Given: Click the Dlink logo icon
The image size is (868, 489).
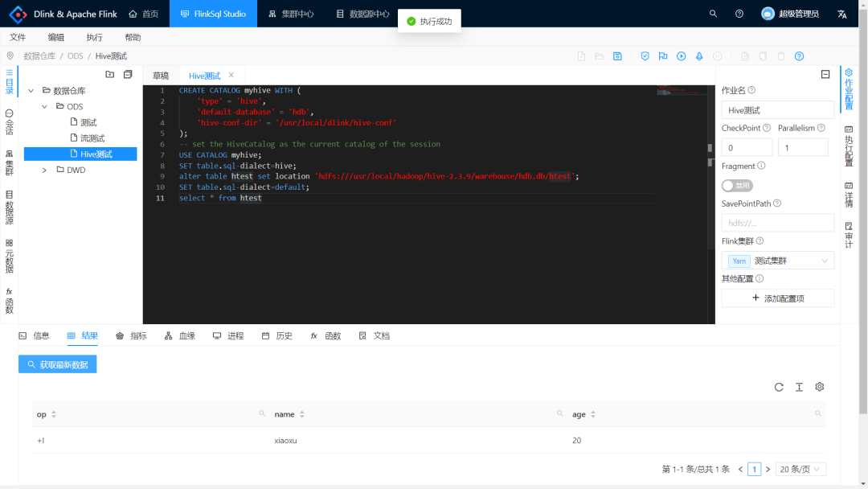Looking at the screenshot, I should (x=18, y=14).
